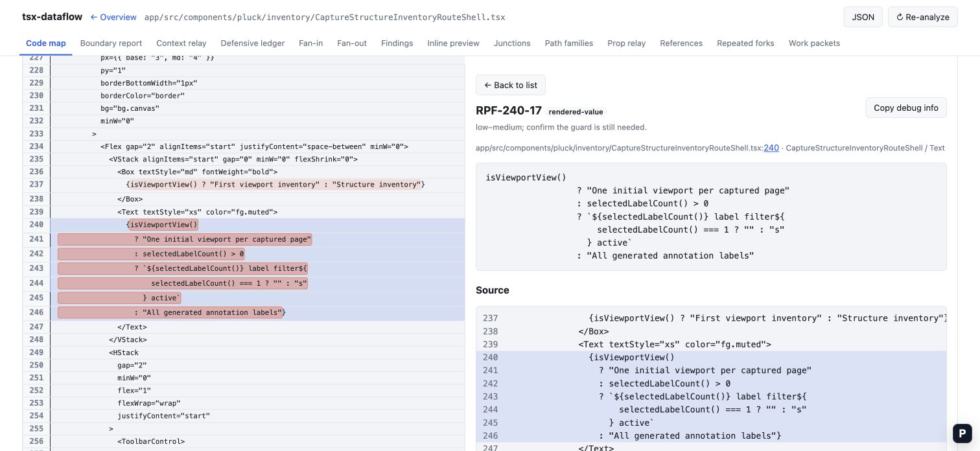Click the rendered-value tag
980x451 pixels.
click(x=576, y=112)
